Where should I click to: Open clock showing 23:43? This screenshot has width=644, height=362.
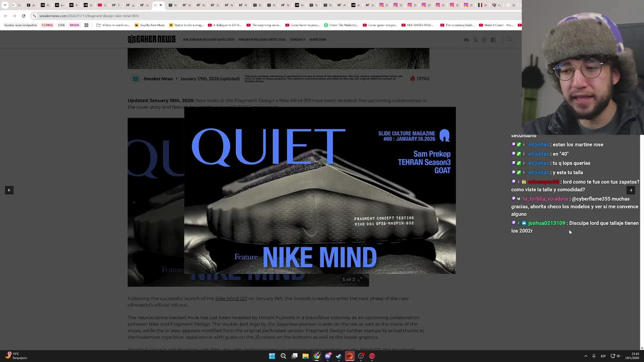click(632, 356)
